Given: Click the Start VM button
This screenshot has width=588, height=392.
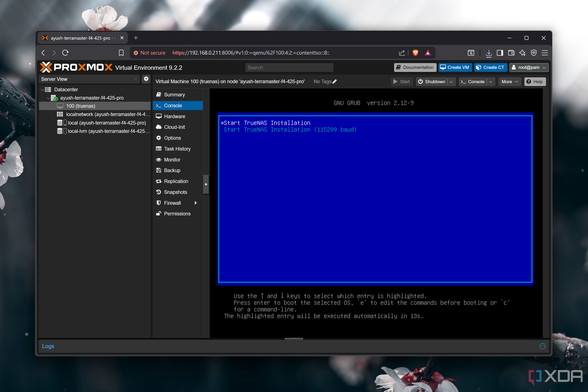Looking at the screenshot, I should coord(402,82).
